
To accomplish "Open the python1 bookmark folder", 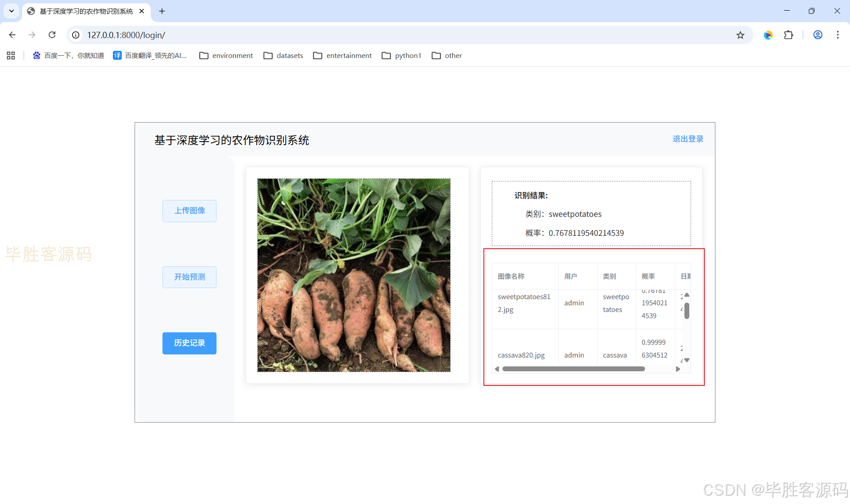I will (x=402, y=55).
